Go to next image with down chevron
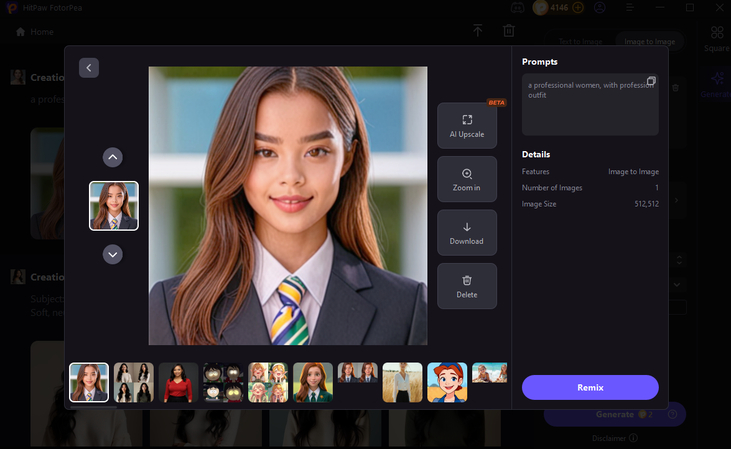Screen dimensions: 731x449 pyautogui.click(x=113, y=254)
